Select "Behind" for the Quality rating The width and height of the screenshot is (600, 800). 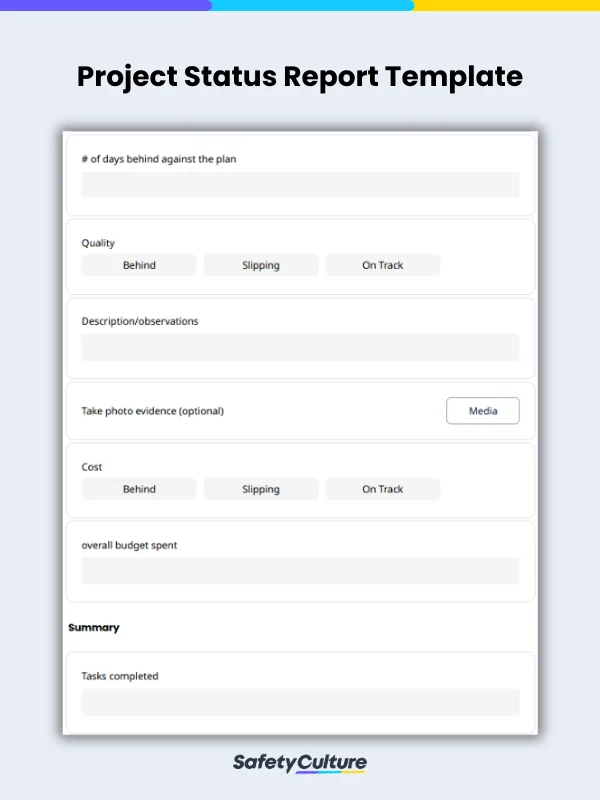click(138, 265)
